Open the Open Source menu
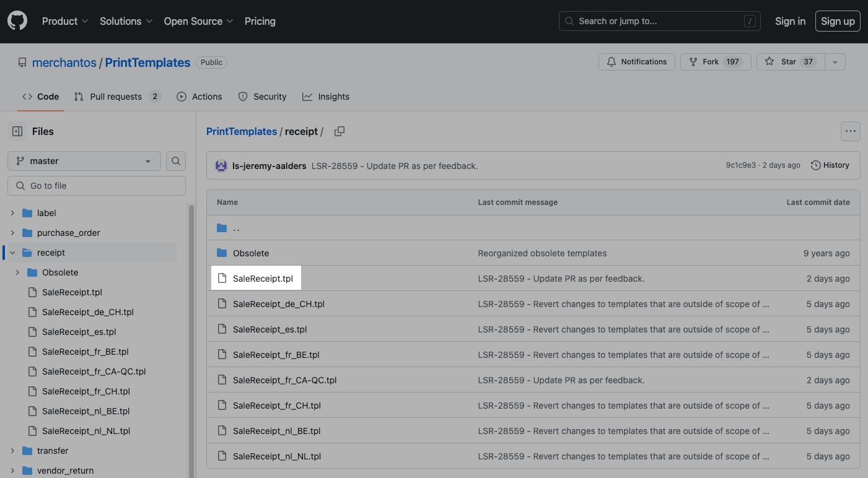This screenshot has width=868, height=478. pos(198,21)
